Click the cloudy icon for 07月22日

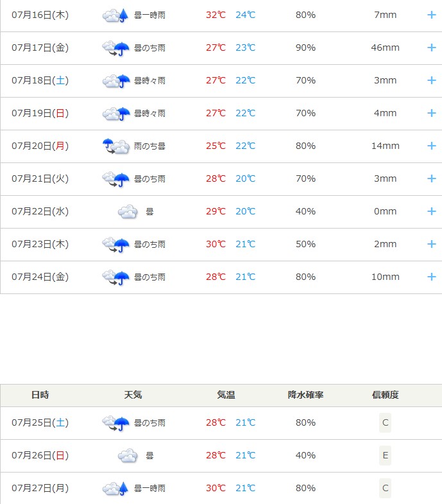128,212
